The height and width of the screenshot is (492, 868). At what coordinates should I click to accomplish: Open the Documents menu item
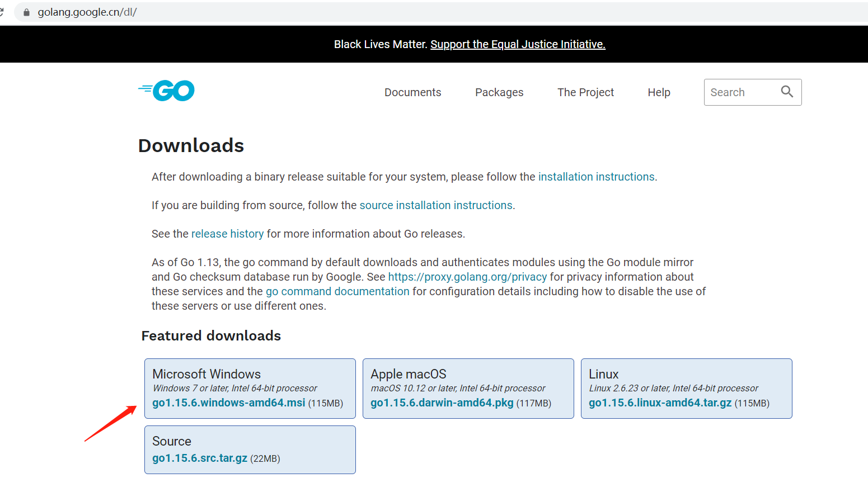[x=412, y=92]
